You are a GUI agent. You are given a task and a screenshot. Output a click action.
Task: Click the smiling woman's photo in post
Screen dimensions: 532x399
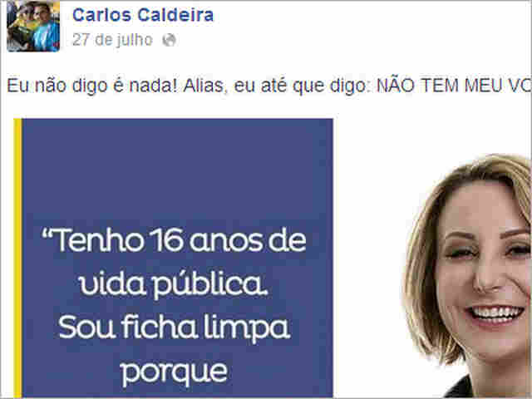[467, 275]
